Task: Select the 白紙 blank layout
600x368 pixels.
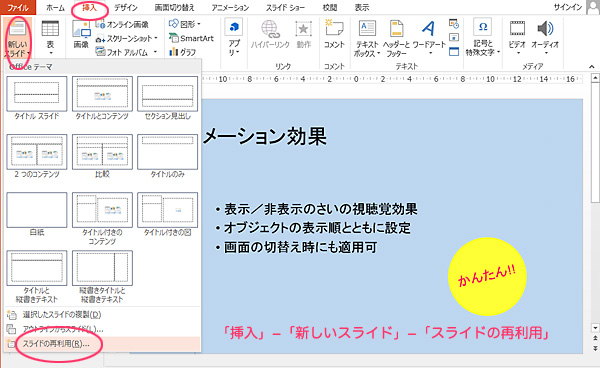Action: coord(37,215)
